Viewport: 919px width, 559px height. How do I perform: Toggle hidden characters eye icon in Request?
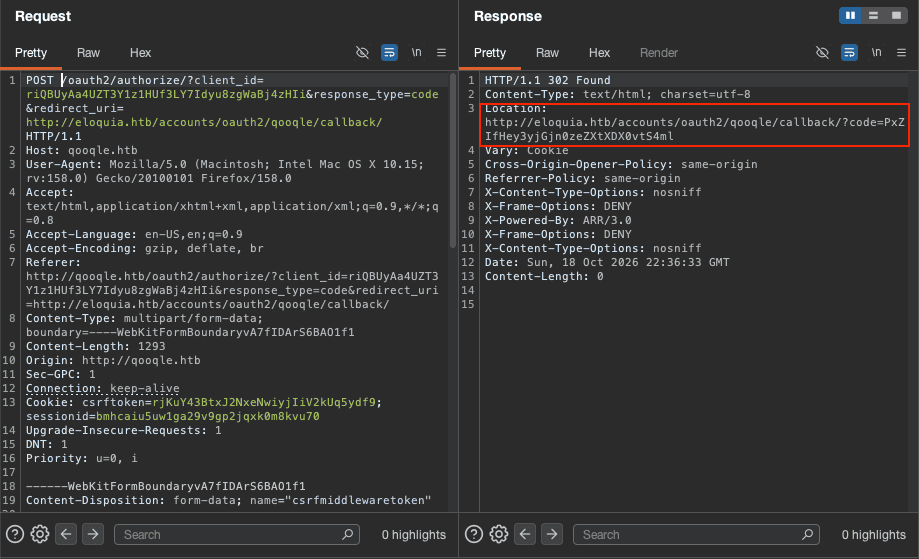coord(362,53)
